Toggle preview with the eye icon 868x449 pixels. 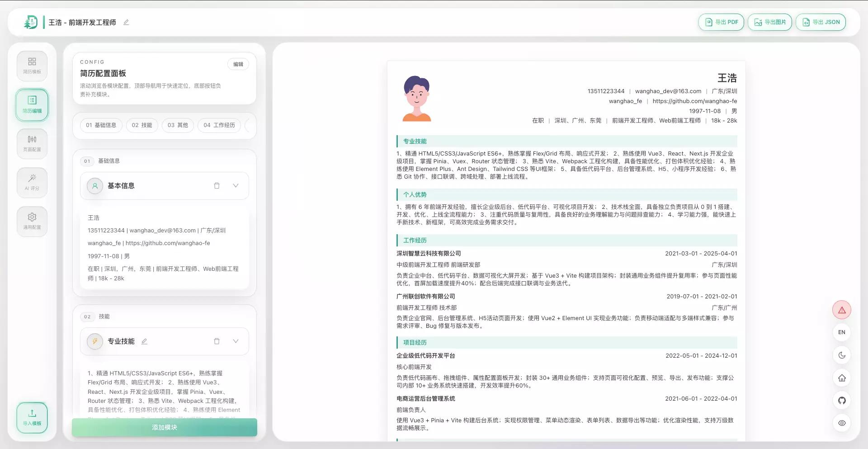click(842, 423)
